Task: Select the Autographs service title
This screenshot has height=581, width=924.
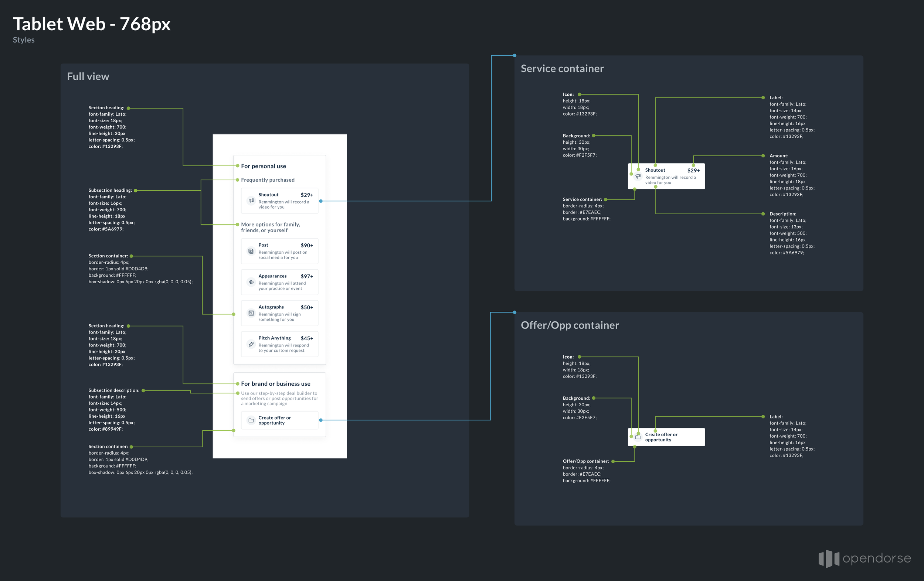Action: (x=271, y=307)
